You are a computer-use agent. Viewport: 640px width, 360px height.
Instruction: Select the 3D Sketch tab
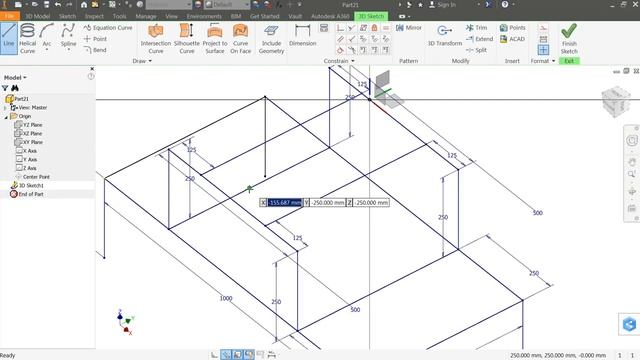371,16
